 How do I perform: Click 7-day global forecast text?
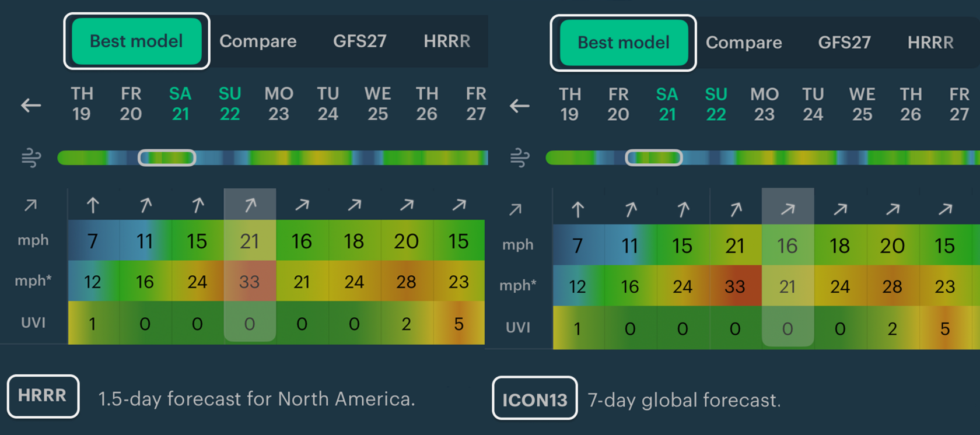click(684, 400)
